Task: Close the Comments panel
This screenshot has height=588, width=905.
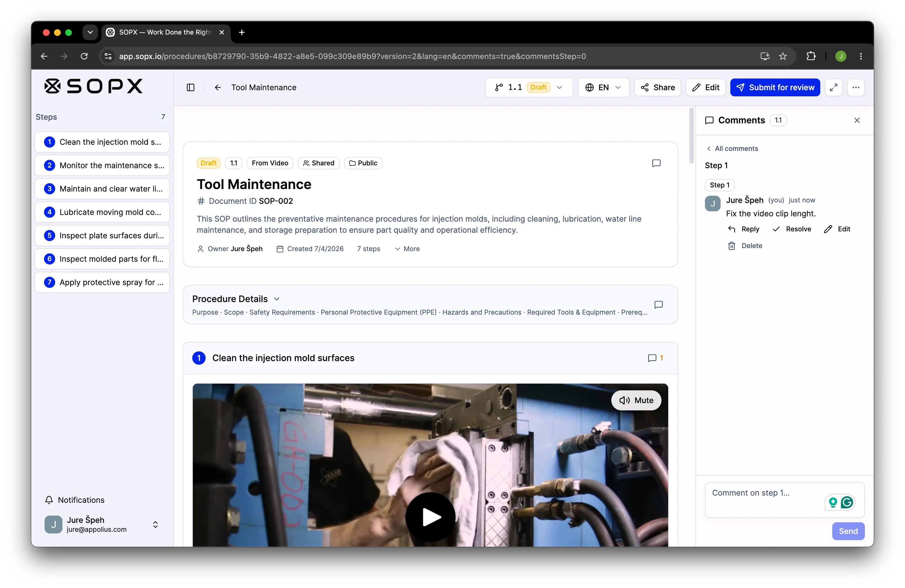Action: [x=857, y=120]
